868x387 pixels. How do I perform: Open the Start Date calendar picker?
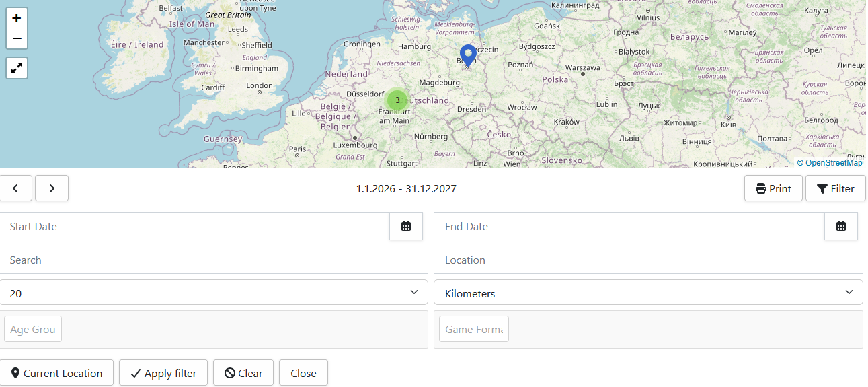[x=406, y=226]
